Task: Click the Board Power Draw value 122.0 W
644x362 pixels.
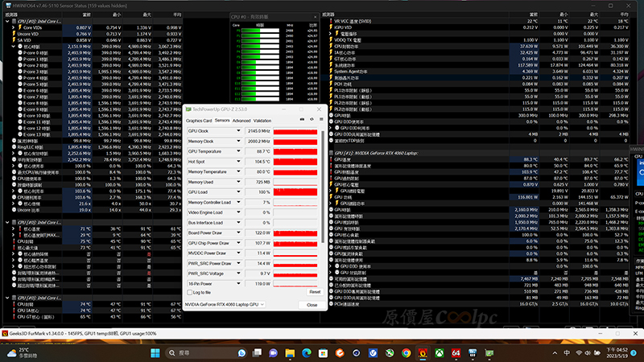Action: 258,232
